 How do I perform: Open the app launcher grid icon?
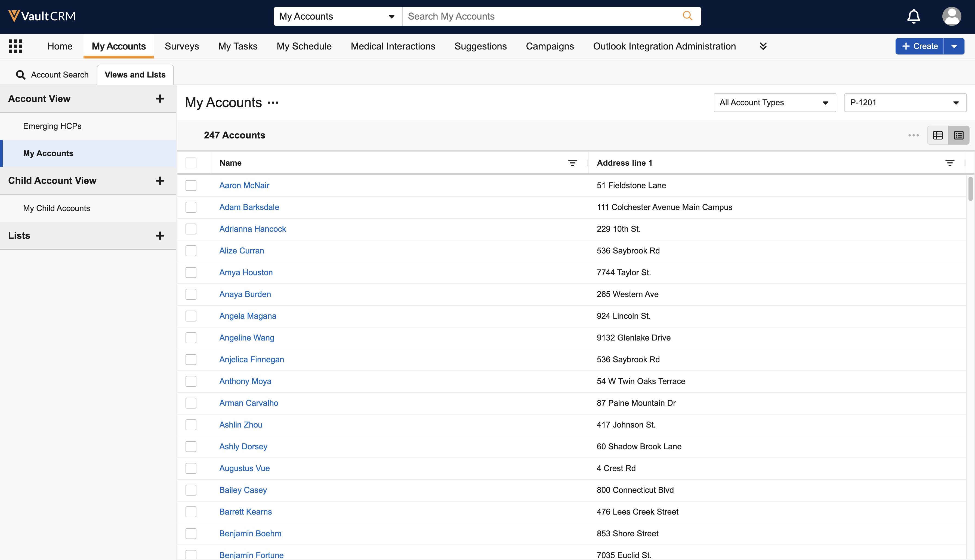pyautogui.click(x=16, y=46)
